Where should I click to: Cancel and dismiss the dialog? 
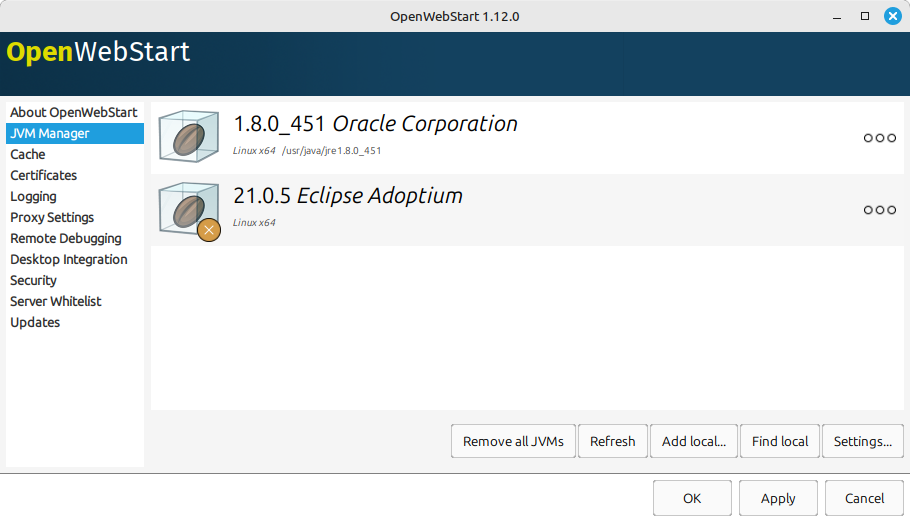click(864, 498)
